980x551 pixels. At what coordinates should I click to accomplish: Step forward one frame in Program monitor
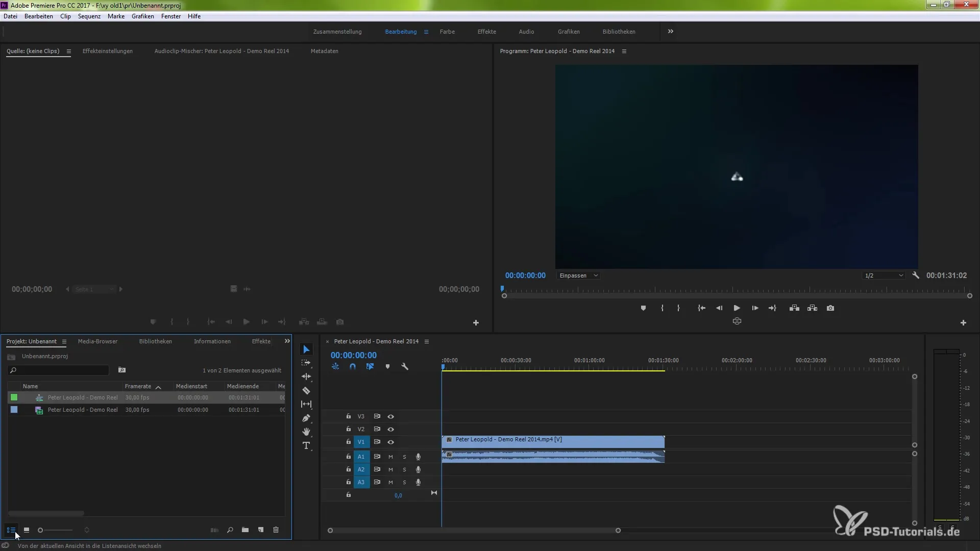tap(755, 308)
